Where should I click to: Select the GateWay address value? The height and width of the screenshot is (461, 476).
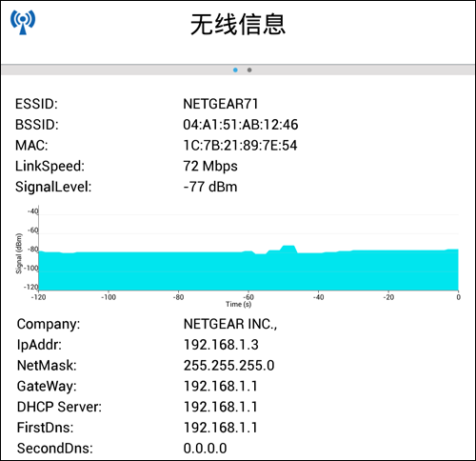[221, 386]
